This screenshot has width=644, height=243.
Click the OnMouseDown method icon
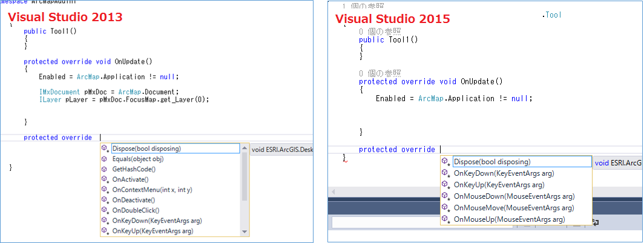click(x=445, y=196)
